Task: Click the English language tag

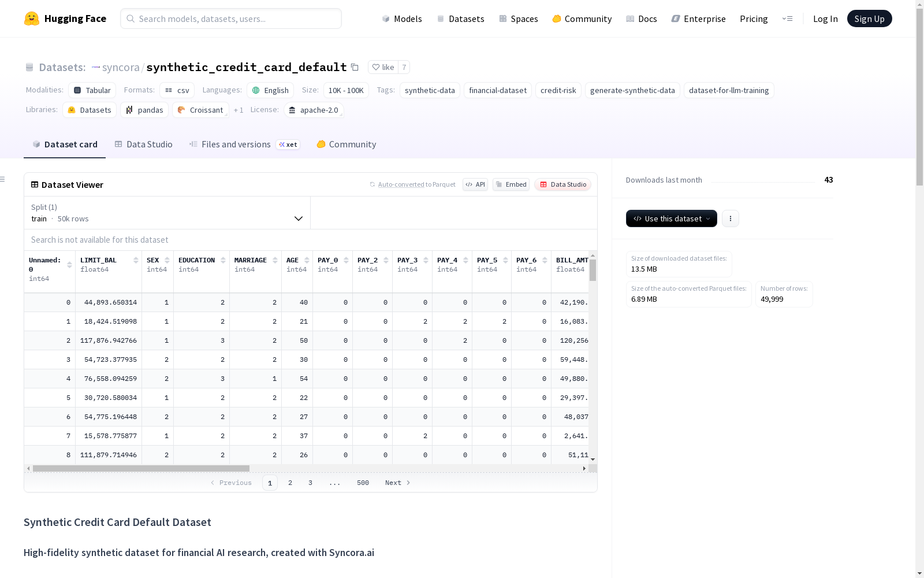Action: (x=270, y=90)
